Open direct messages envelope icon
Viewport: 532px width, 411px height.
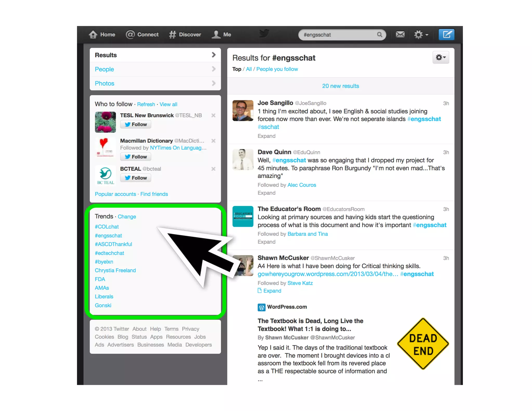(400, 34)
